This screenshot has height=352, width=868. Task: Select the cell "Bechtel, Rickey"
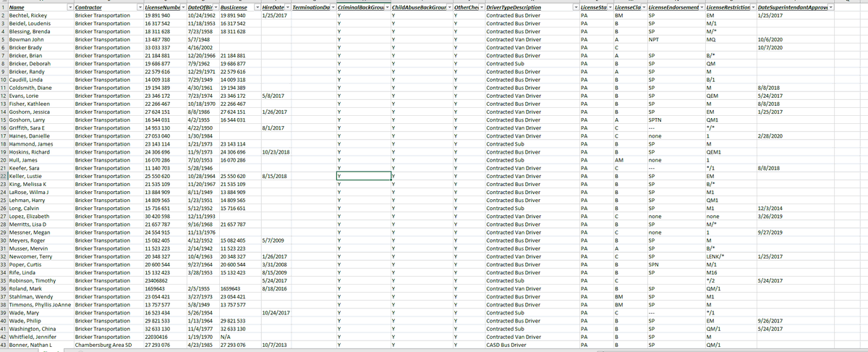pos(41,14)
